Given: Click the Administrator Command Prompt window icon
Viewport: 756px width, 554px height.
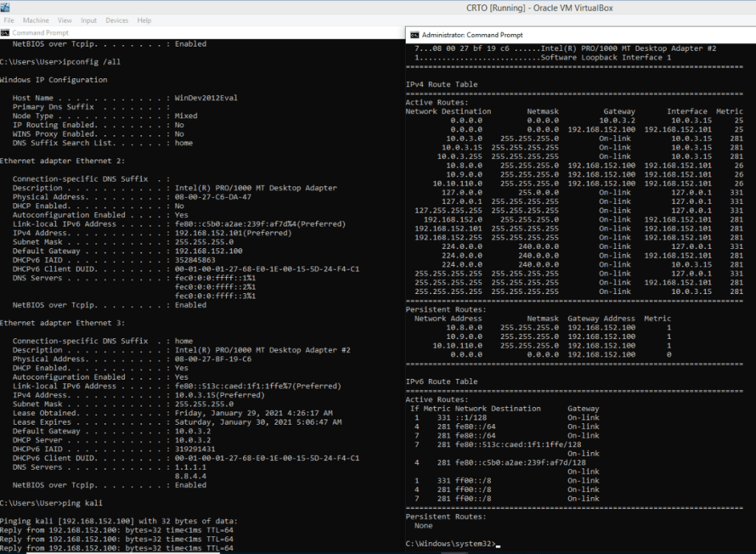Looking at the screenshot, I should (415, 35).
